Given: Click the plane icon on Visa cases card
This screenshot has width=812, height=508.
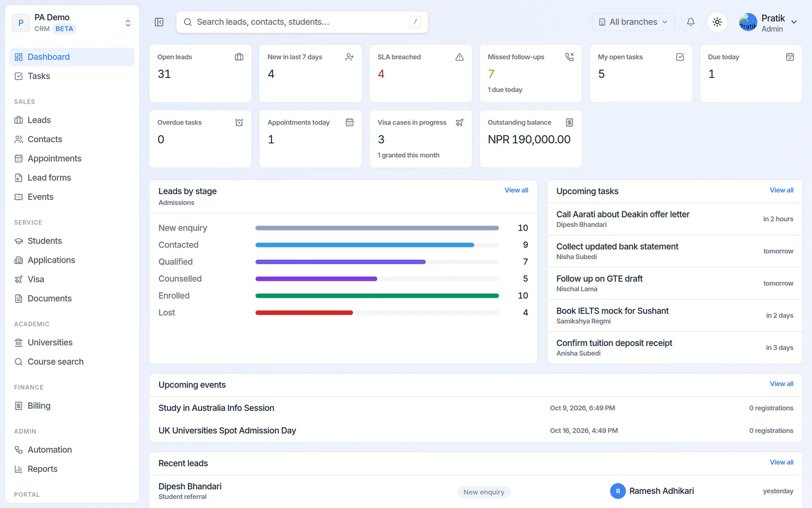Looking at the screenshot, I should 459,122.
